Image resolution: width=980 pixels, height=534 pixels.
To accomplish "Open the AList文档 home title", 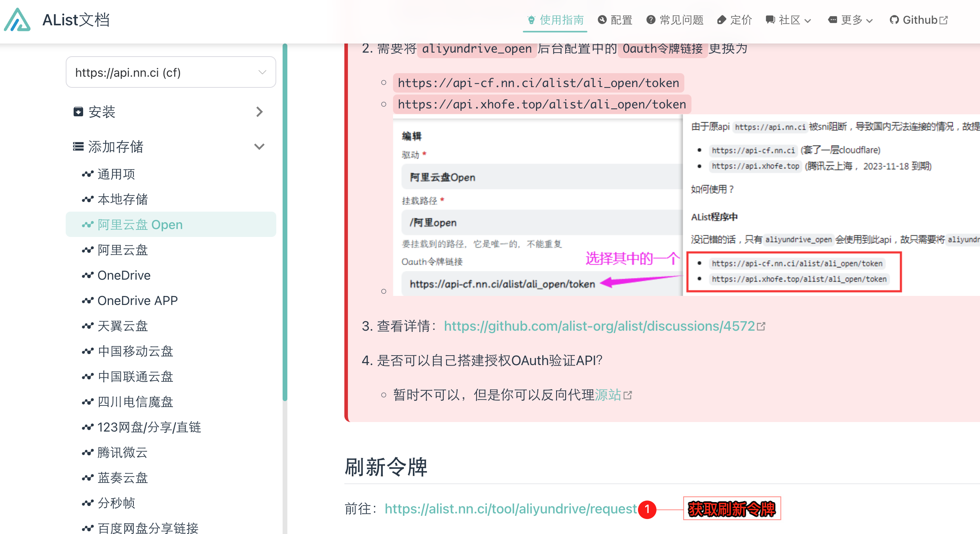I will (76, 20).
